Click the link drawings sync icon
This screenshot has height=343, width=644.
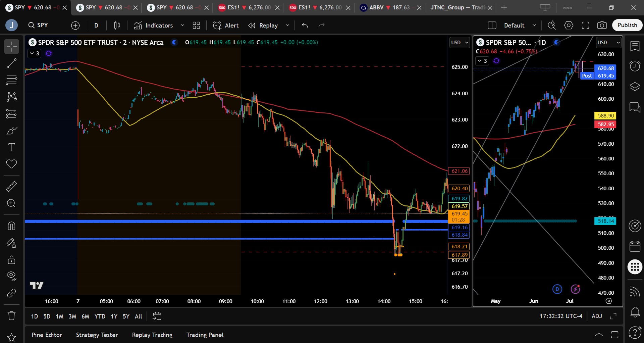click(11, 293)
